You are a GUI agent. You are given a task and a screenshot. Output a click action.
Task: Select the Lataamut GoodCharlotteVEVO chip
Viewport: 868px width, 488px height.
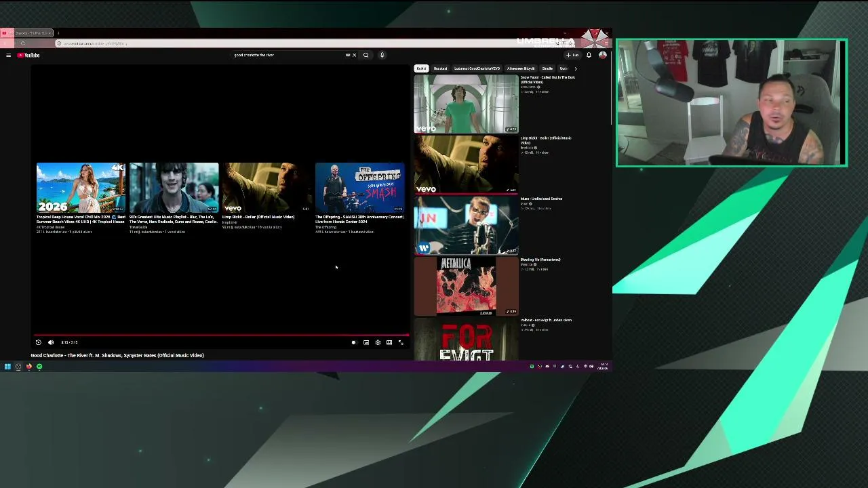pyautogui.click(x=477, y=68)
